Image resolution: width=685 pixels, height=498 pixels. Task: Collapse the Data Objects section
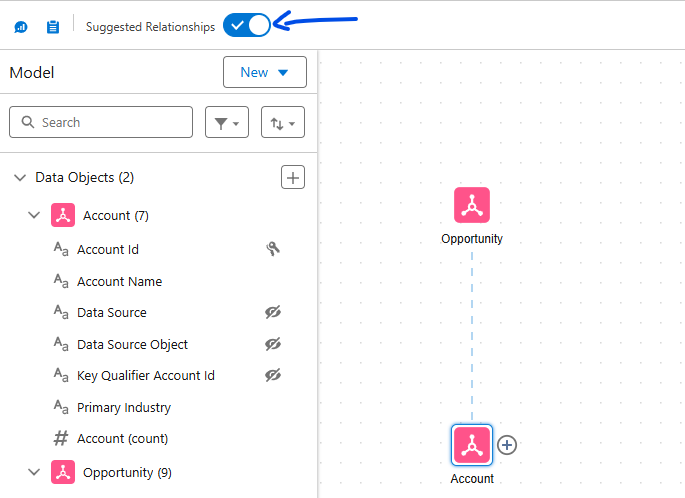(20, 177)
